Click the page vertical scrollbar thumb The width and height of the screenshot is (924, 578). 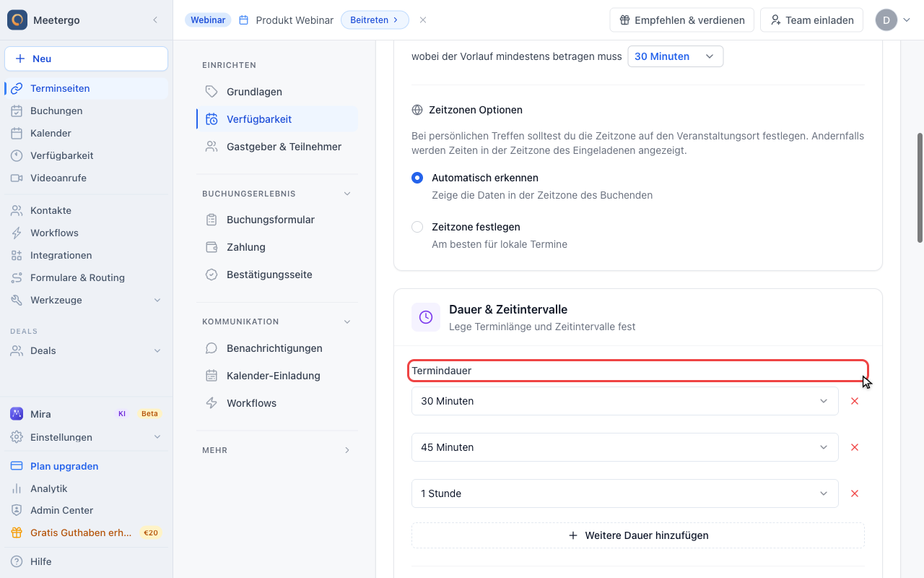[920, 188]
